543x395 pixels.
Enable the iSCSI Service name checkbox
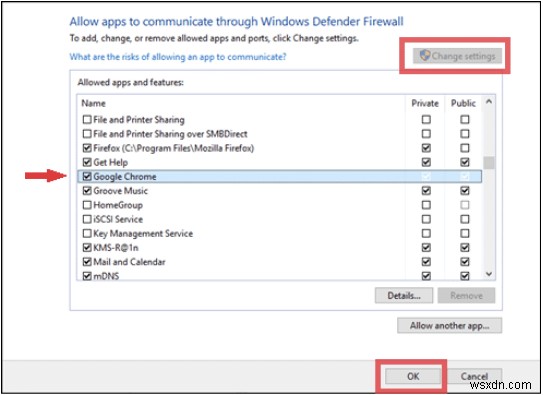[87, 219]
